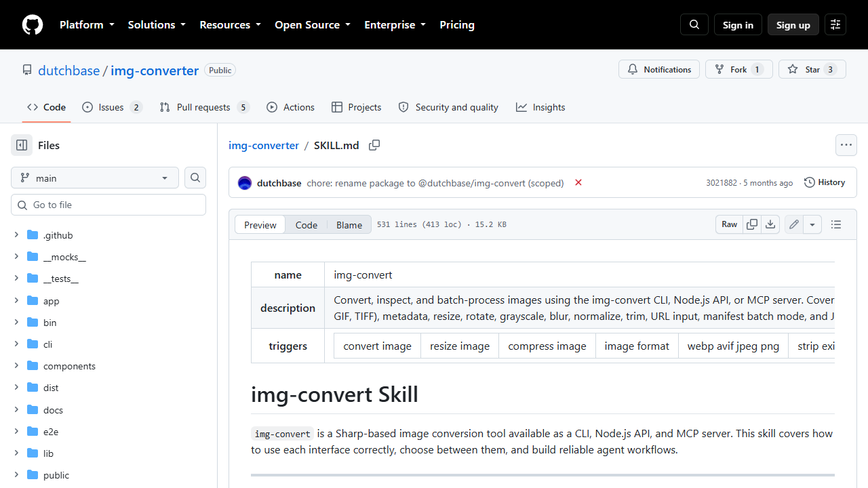Open img-converter repository name link
The width and height of the screenshot is (868, 488).
(155, 70)
